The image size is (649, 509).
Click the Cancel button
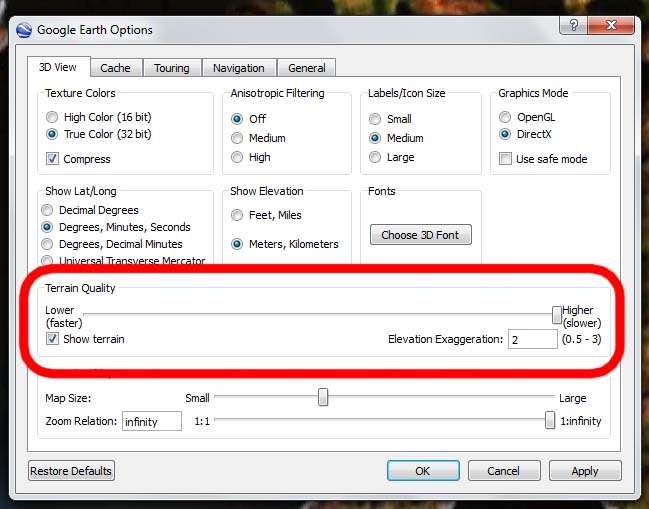504,471
